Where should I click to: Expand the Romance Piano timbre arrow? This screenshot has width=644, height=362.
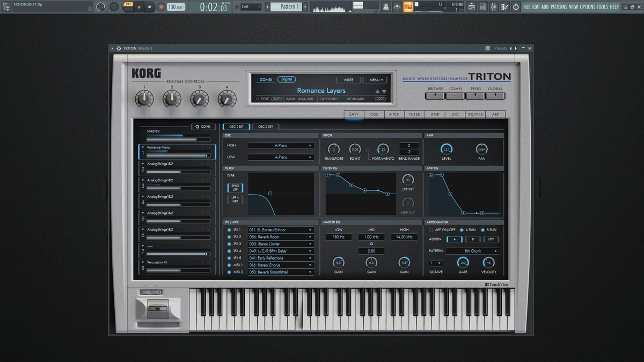tap(143, 147)
